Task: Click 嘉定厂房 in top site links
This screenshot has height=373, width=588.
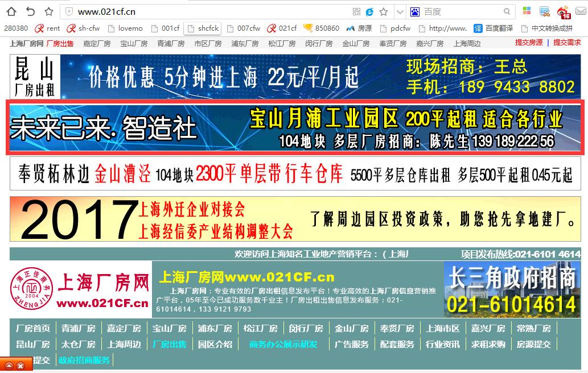Action: pyautogui.click(x=97, y=44)
